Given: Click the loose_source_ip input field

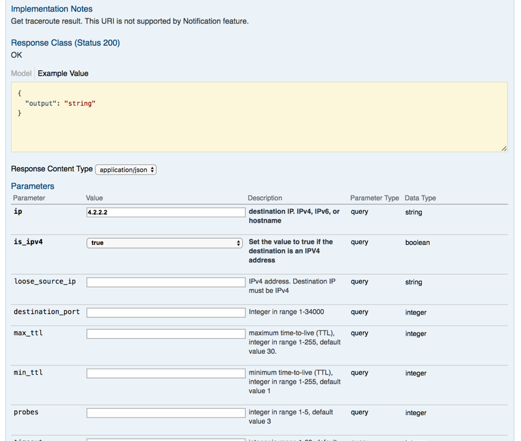Looking at the screenshot, I should [166, 282].
